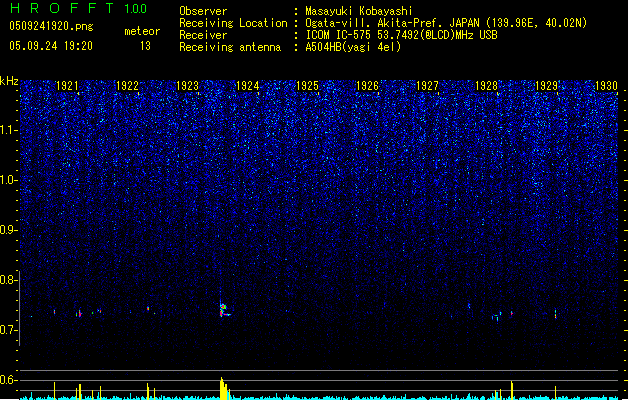Click the vertical echo streak near 1929
This screenshot has height=400, width=629.
click(556, 313)
